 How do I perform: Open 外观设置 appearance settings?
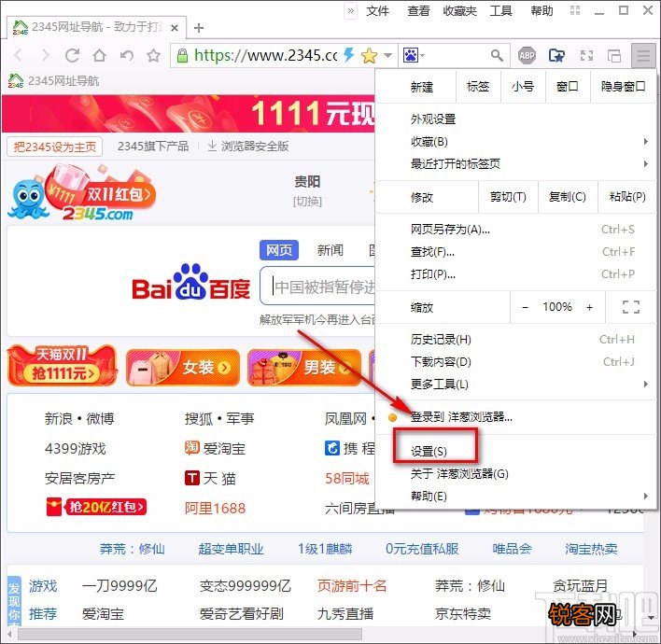pos(515,119)
